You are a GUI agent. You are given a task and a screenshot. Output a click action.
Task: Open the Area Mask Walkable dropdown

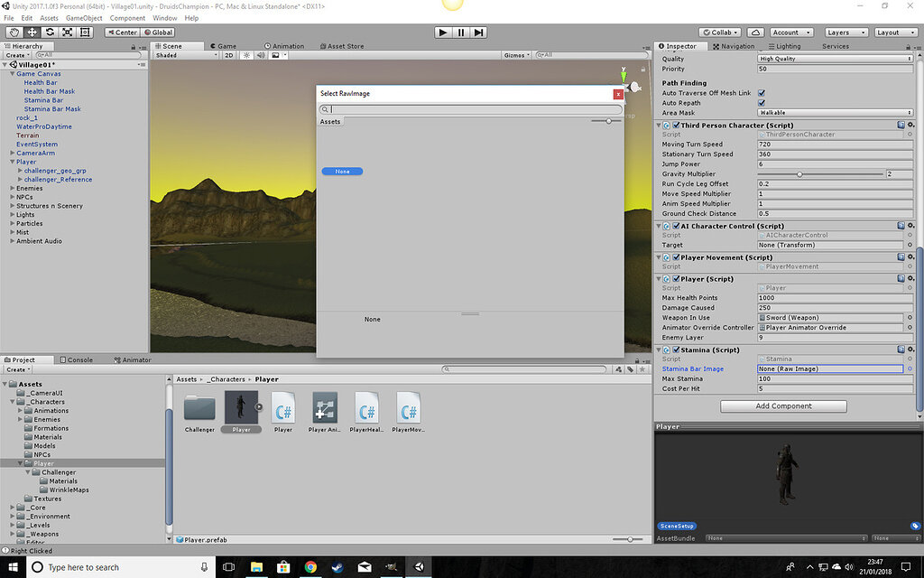832,112
